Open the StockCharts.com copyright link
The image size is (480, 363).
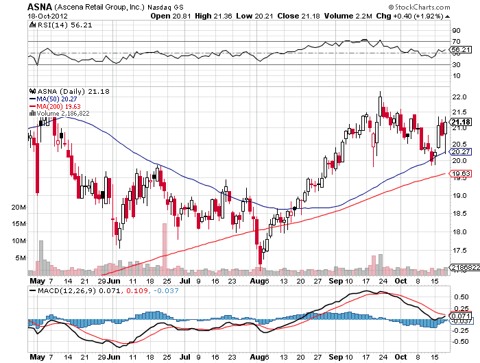419,7
